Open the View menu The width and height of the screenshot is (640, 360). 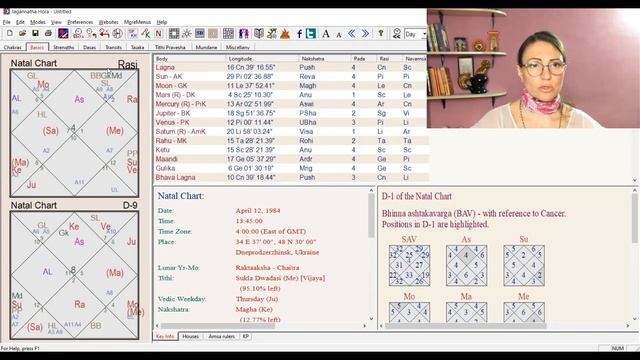56,22
